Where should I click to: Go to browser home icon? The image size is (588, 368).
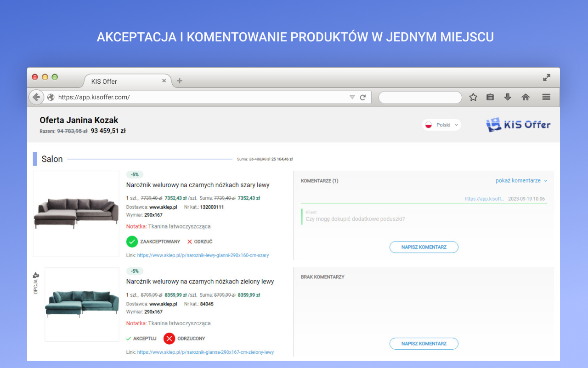tap(526, 97)
